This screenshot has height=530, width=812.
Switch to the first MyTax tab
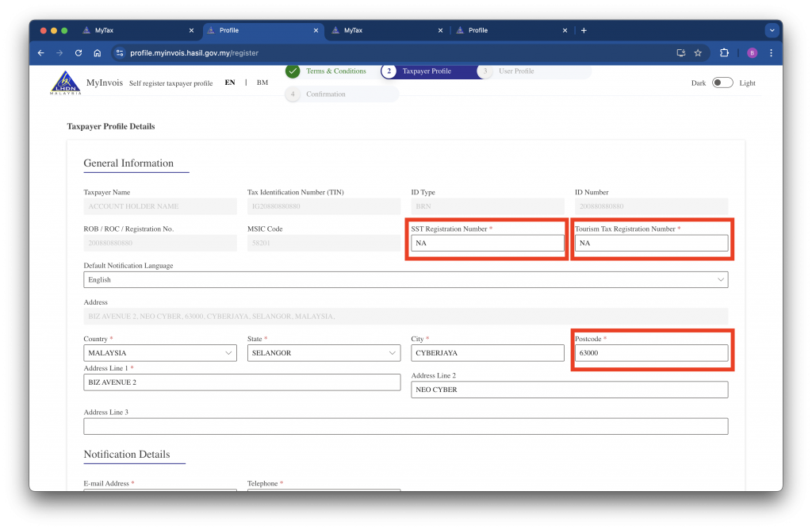(135, 30)
